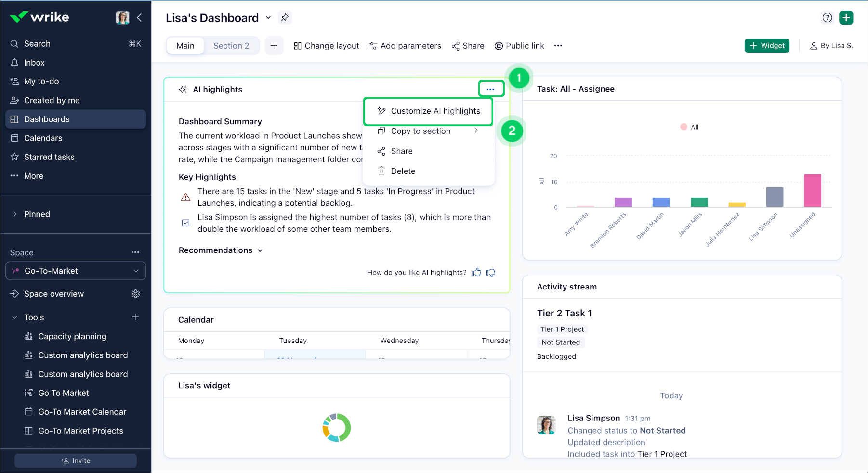
Task: Open the Go-To-Market space dropdown
Action: [76, 271]
